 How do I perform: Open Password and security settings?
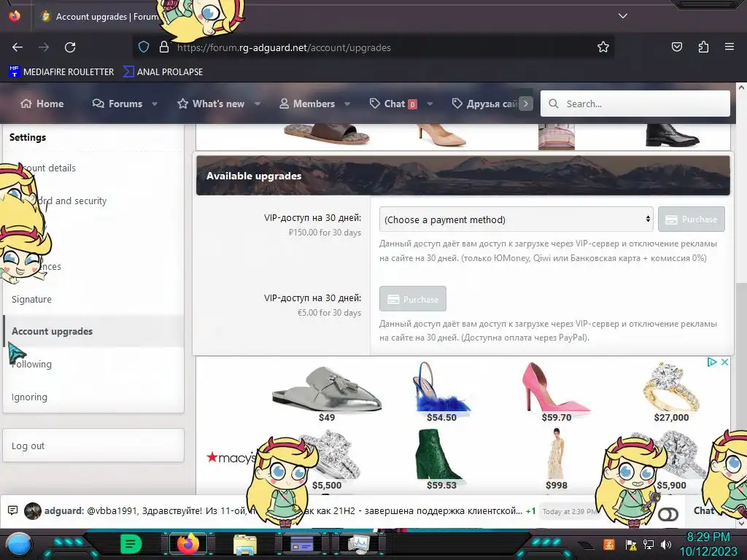[72, 201]
